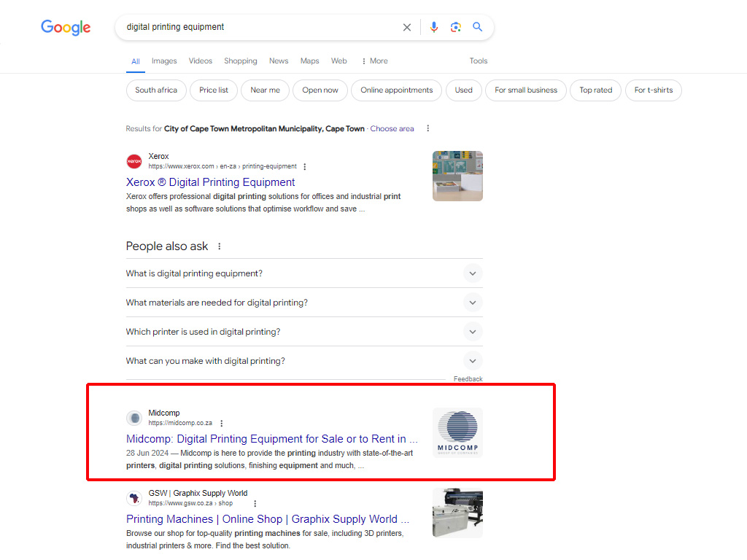Screen dimensions: 747x560
Task: Open three-dot menu beside GSW URL
Action: pyautogui.click(x=255, y=504)
